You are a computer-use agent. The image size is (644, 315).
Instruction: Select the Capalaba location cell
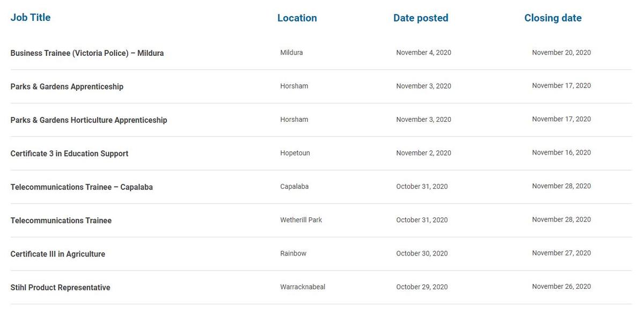point(295,186)
